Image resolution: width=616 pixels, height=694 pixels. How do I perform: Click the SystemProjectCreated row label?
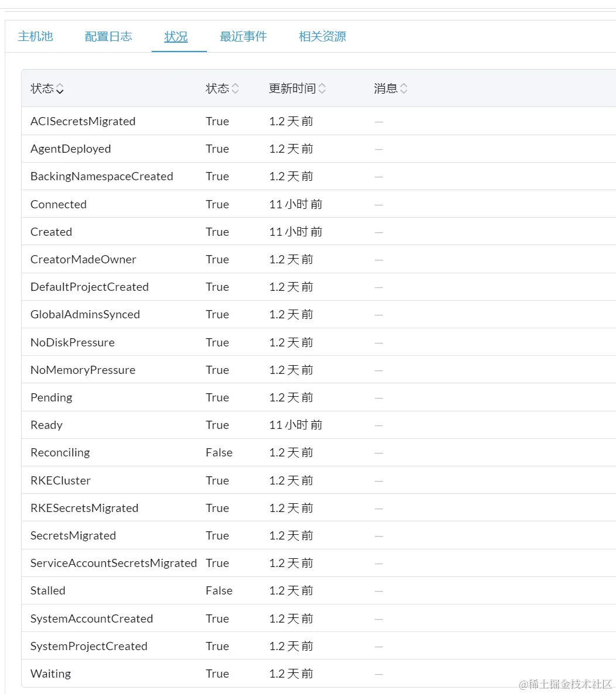click(88, 646)
